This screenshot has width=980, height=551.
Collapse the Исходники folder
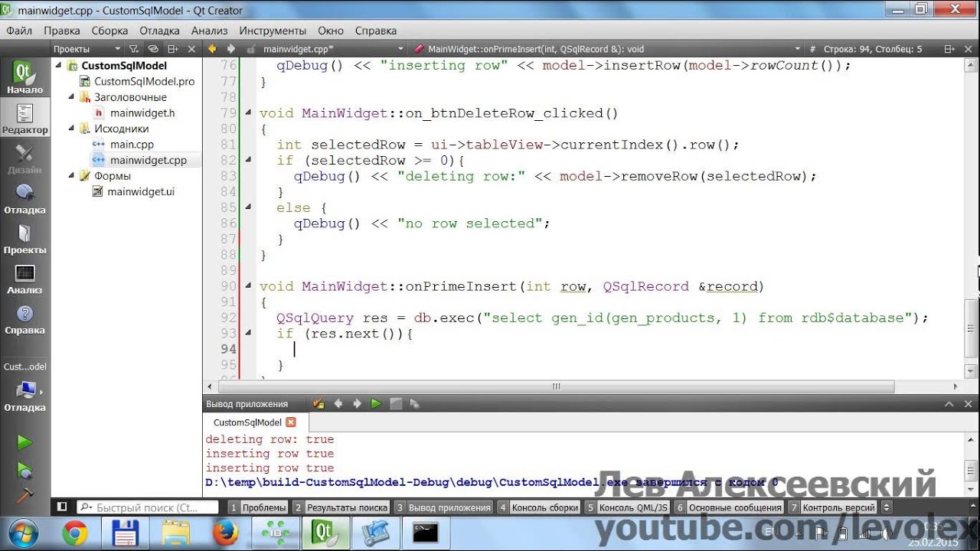click(71, 129)
